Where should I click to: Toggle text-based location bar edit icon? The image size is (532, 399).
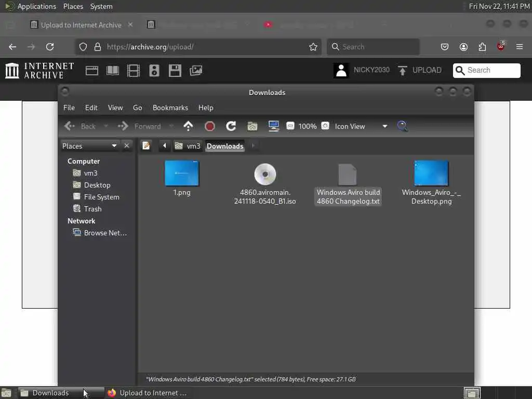146,146
